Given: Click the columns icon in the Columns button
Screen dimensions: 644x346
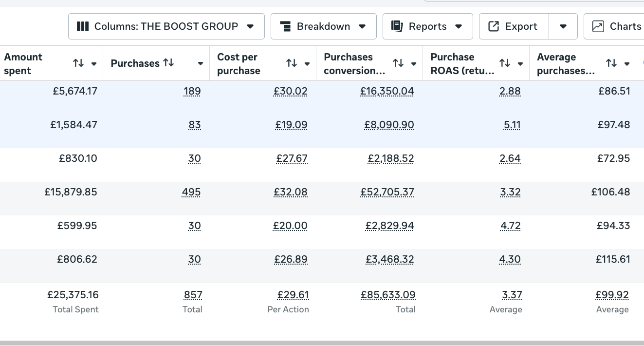Looking at the screenshot, I should (x=83, y=26).
